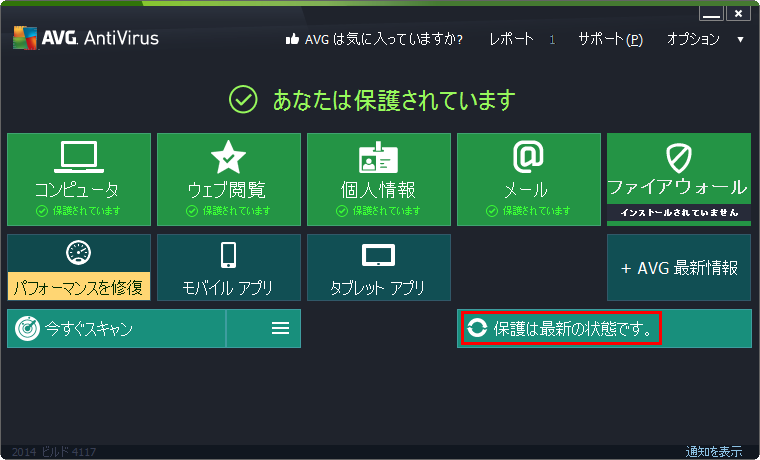
Task: Click the インストールされていません label
Action: (679, 212)
